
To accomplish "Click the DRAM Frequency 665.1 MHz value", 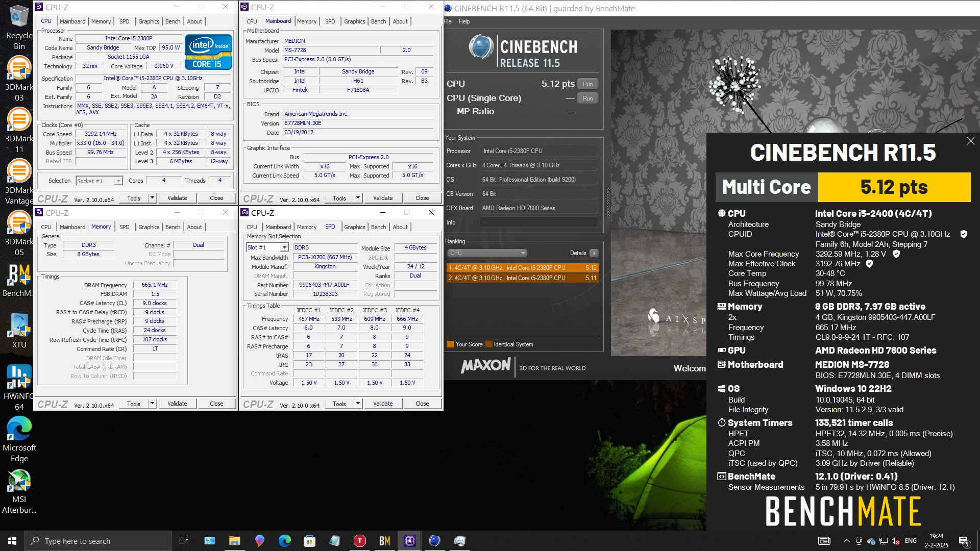I will 155,285.
